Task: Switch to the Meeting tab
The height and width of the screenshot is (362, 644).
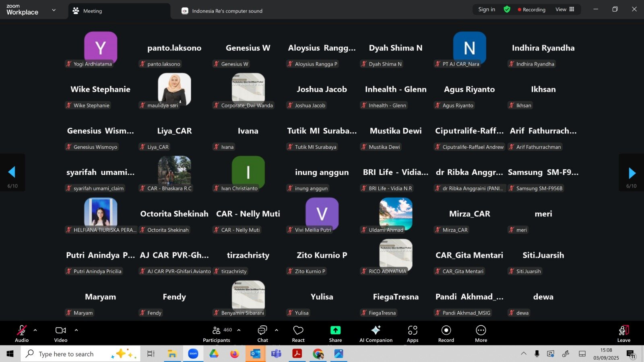Action: [x=92, y=11]
